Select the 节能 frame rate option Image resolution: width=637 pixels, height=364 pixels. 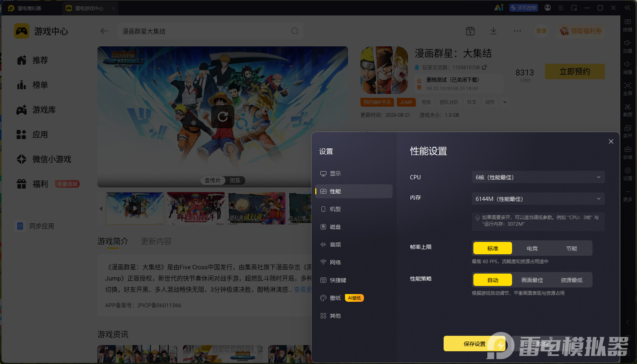click(x=572, y=248)
